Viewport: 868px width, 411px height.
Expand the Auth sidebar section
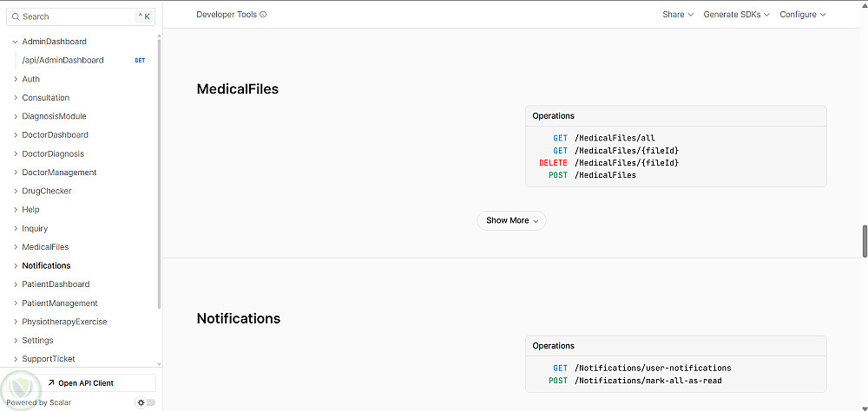point(16,79)
